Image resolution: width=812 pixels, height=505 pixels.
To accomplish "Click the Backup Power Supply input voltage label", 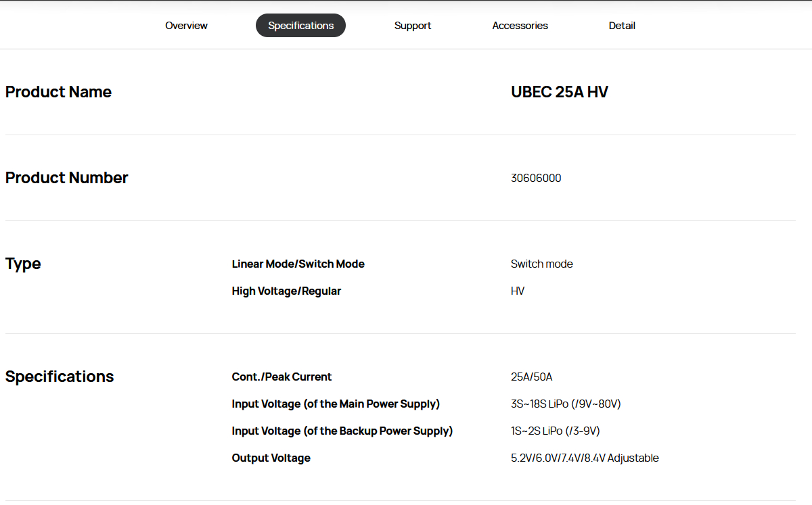I will 342,431.
